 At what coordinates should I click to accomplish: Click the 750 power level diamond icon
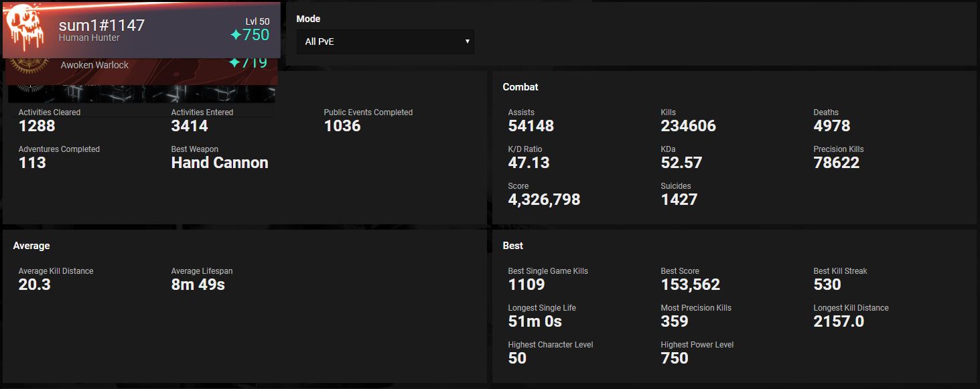coord(236,35)
